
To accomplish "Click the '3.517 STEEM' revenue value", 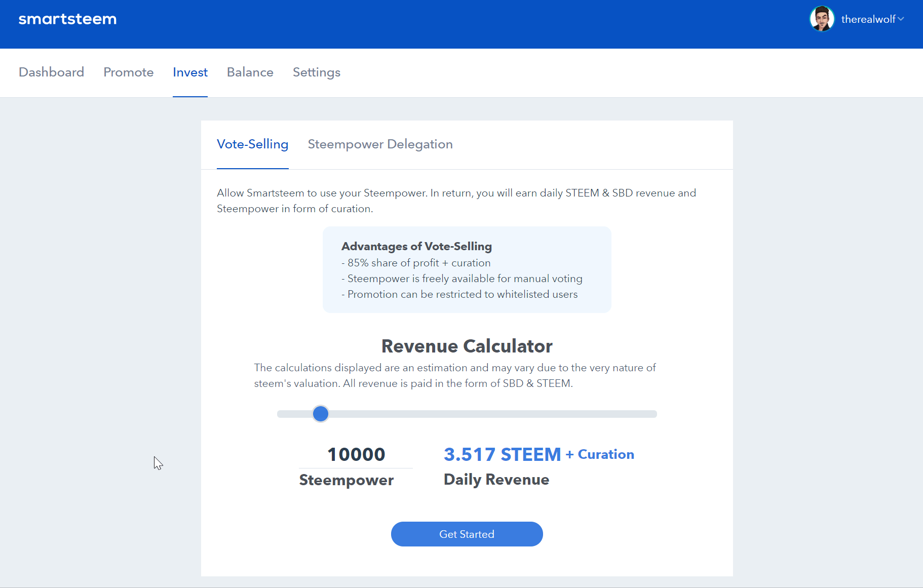I will coord(502,454).
